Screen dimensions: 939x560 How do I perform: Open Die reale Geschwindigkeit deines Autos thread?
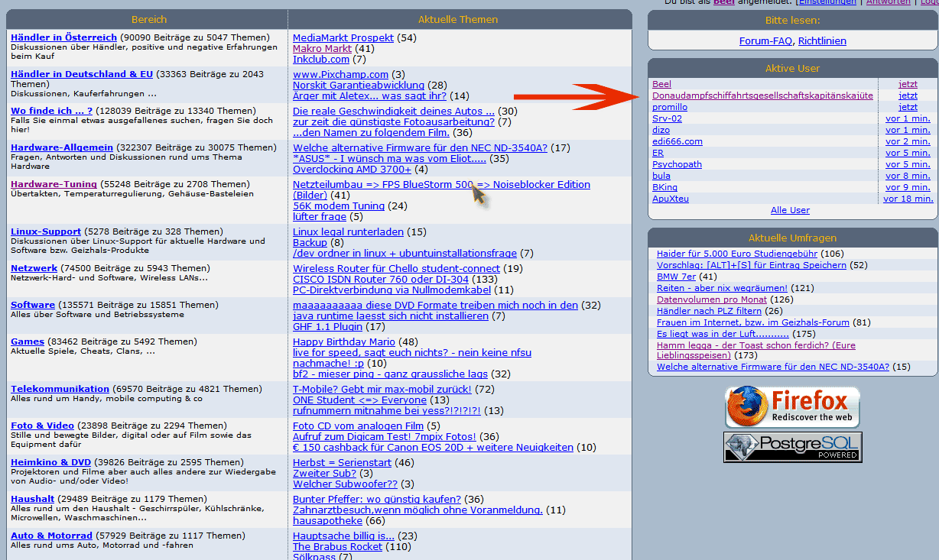[x=394, y=111]
